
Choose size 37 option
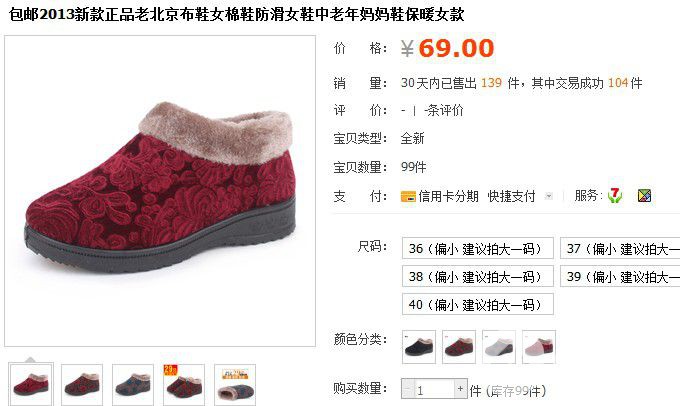point(620,248)
